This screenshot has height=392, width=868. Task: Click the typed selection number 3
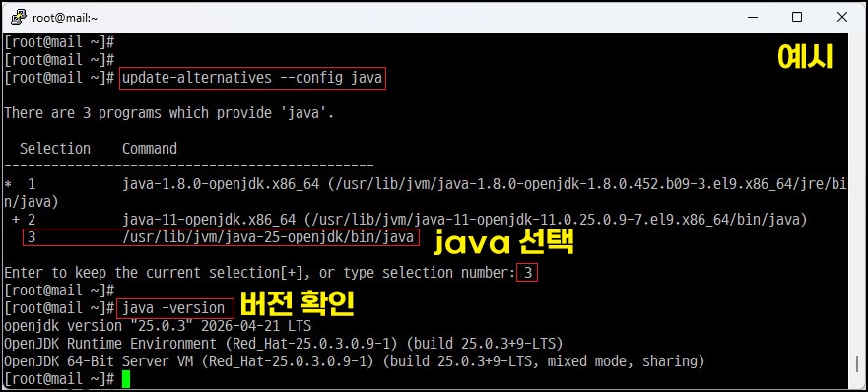[527, 273]
